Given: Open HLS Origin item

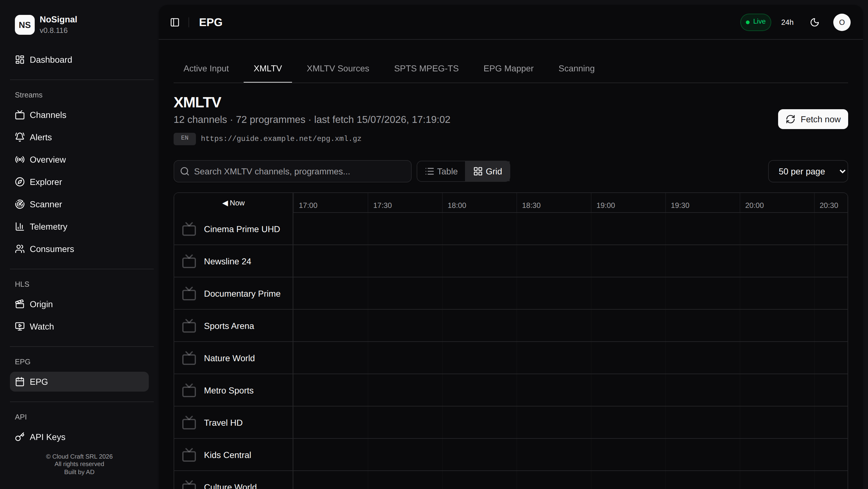Looking at the screenshot, I should click(79, 304).
